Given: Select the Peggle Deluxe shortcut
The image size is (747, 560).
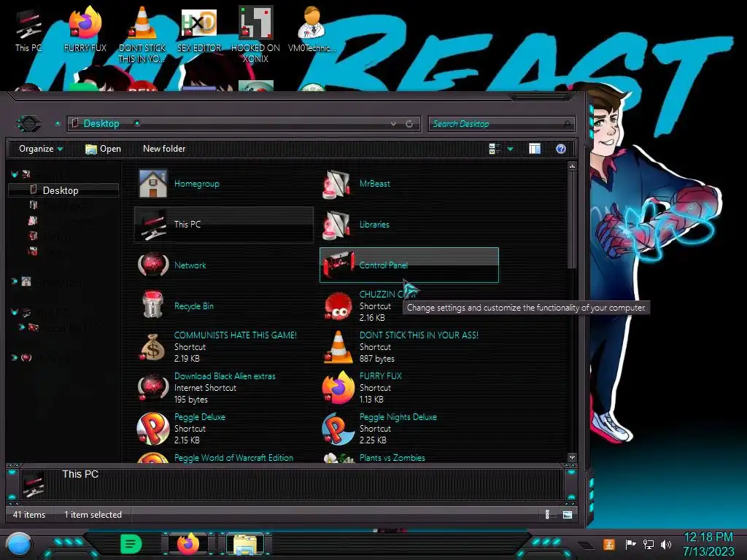Looking at the screenshot, I should [x=223, y=429].
